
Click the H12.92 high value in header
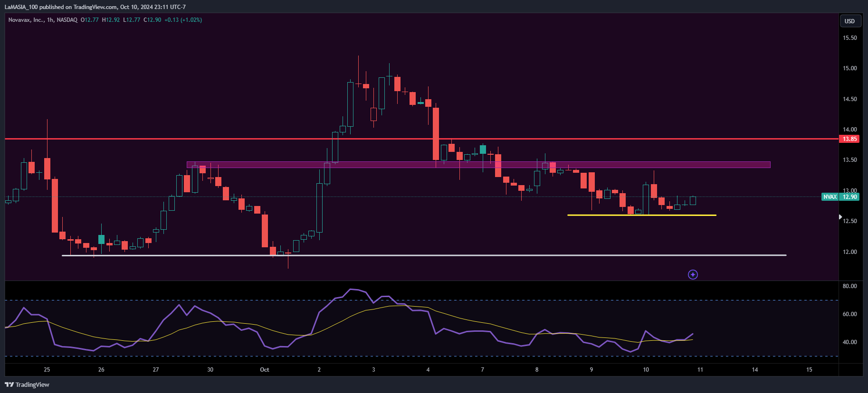[x=111, y=20]
